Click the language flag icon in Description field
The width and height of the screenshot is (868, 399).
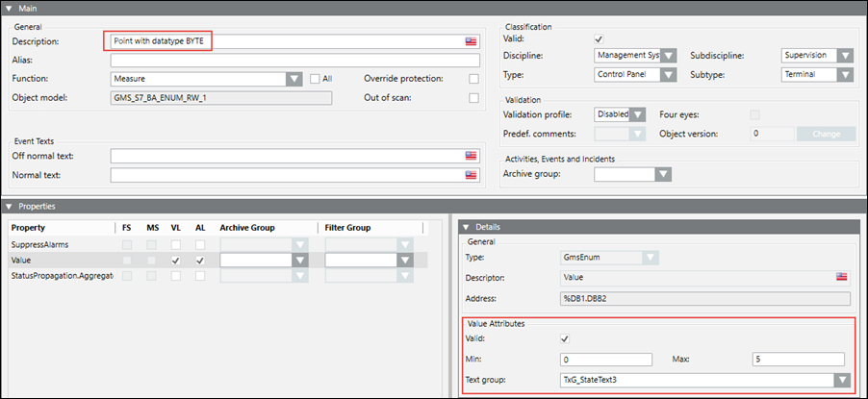(471, 41)
